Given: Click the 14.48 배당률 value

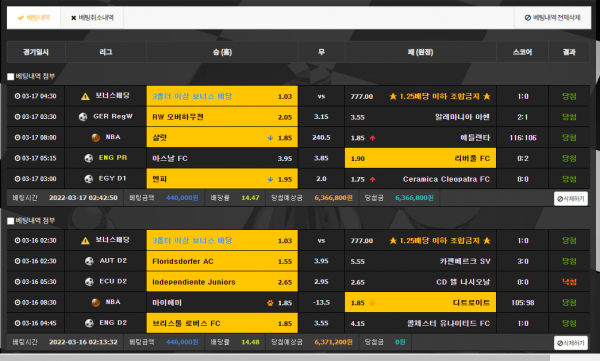Looking at the screenshot, I should click(250, 342).
